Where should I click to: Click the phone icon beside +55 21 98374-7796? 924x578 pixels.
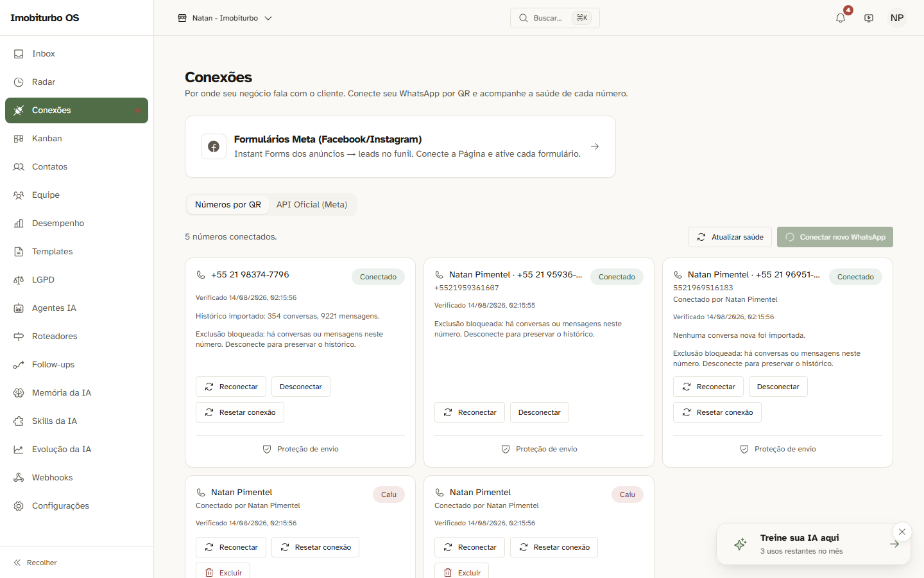(x=201, y=275)
